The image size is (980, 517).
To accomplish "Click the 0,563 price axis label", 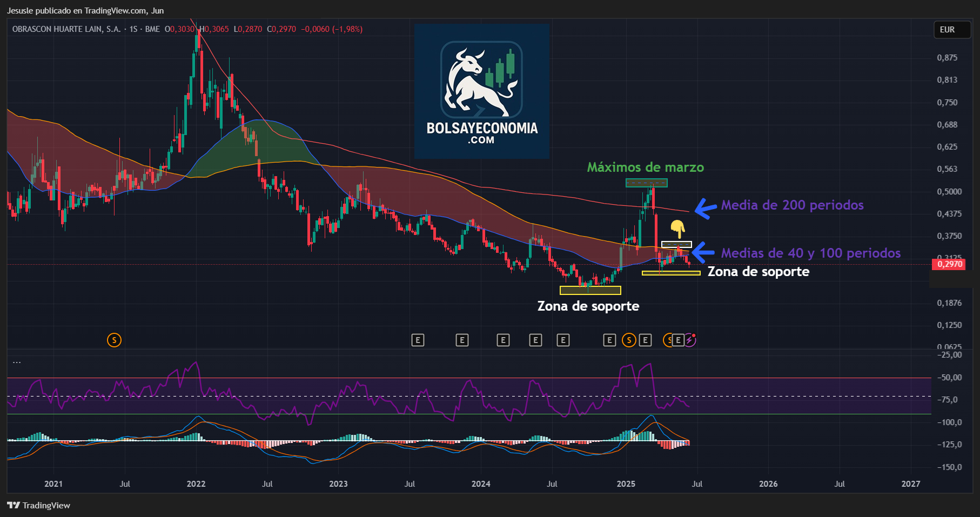I will pyautogui.click(x=947, y=169).
